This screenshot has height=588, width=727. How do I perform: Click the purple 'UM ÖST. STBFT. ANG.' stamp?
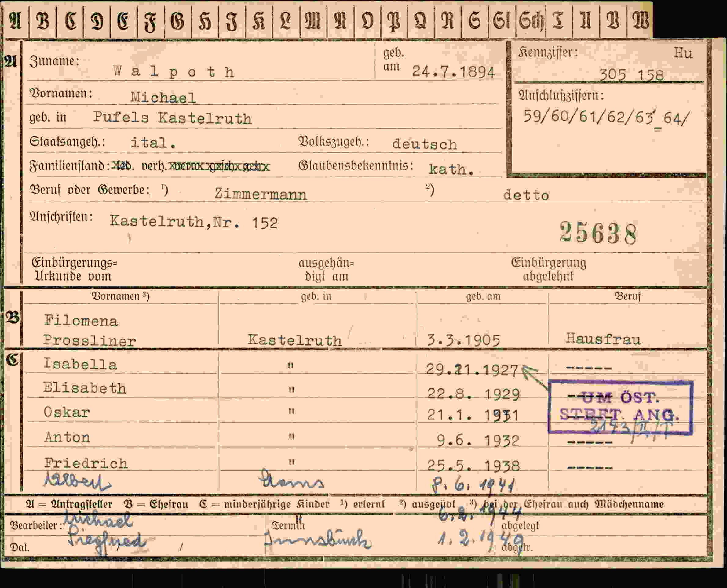click(620, 407)
